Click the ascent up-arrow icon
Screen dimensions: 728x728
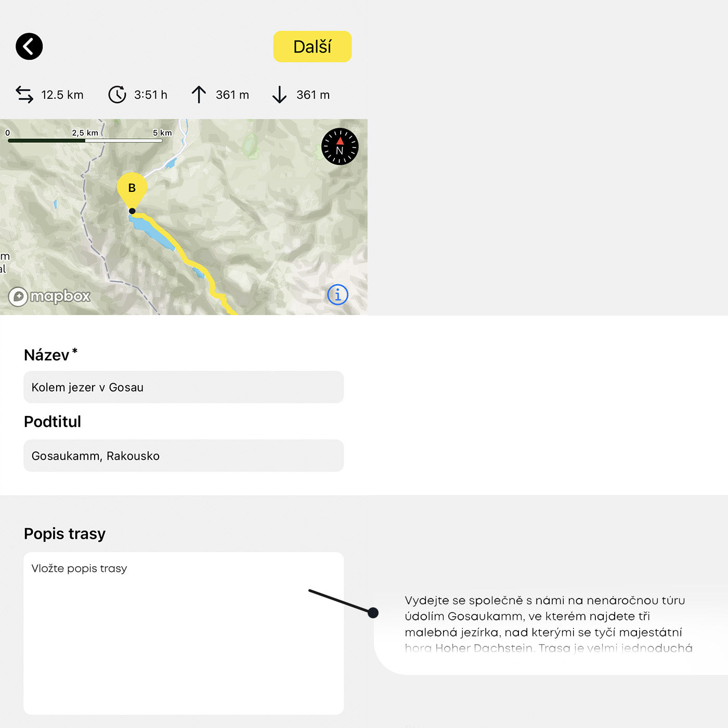(199, 95)
